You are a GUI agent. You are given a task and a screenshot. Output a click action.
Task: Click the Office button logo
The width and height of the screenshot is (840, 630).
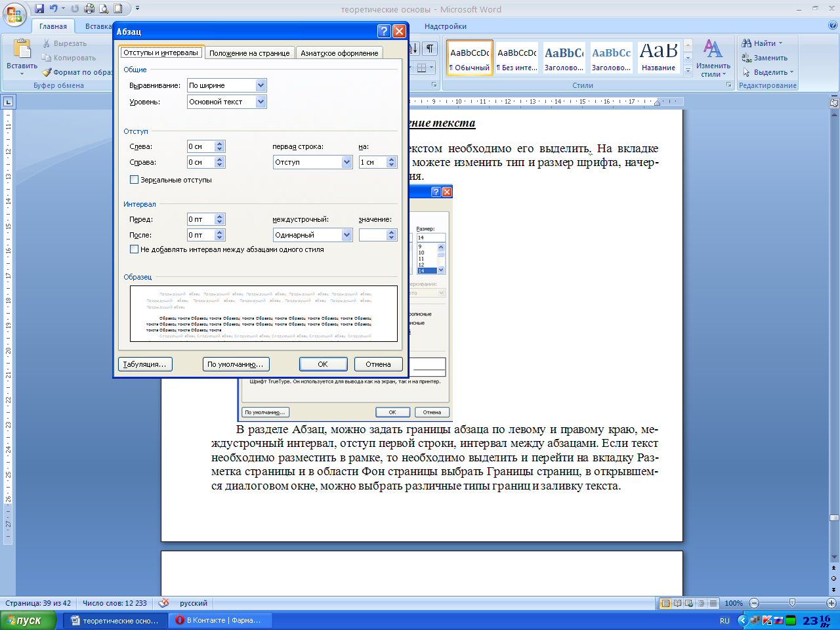[x=14, y=14]
